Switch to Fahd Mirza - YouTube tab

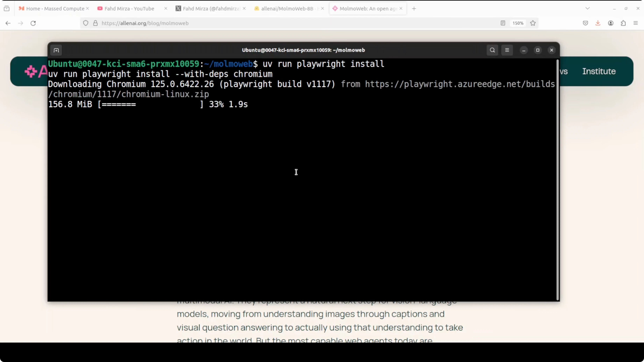coord(129,9)
